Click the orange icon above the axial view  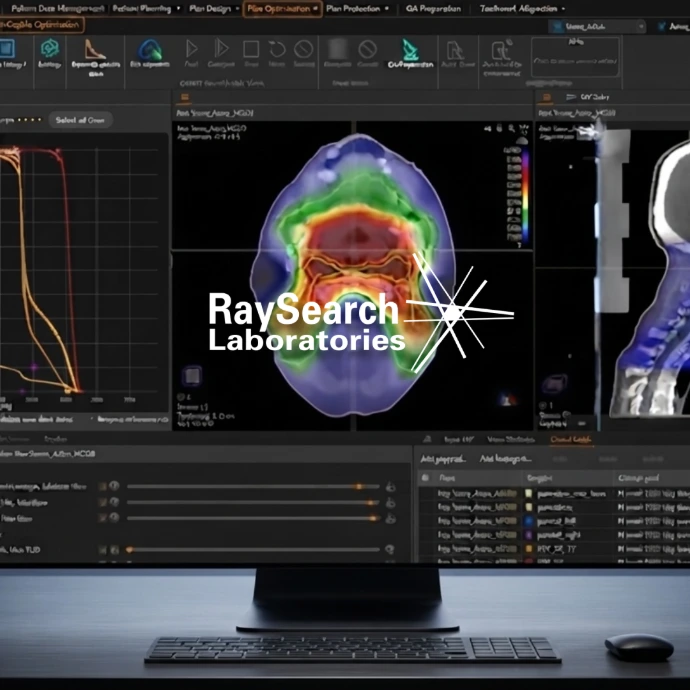pyautogui.click(x=184, y=97)
